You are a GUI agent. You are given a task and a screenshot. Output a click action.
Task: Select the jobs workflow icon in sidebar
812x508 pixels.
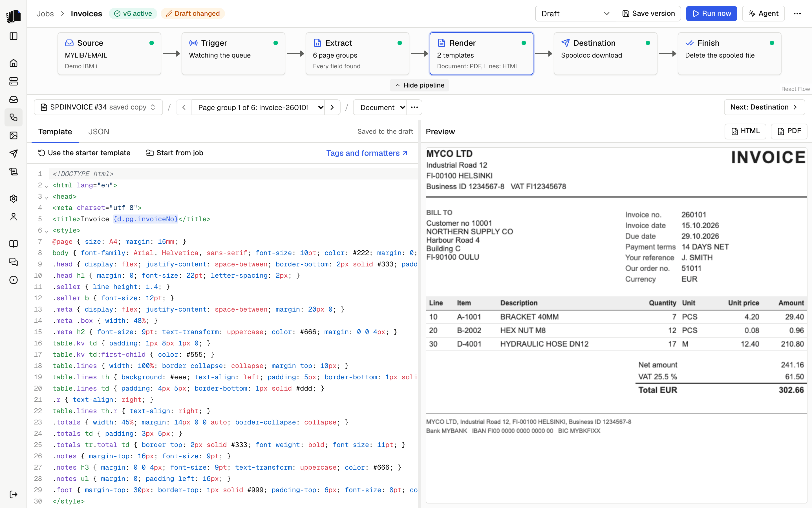(x=14, y=118)
